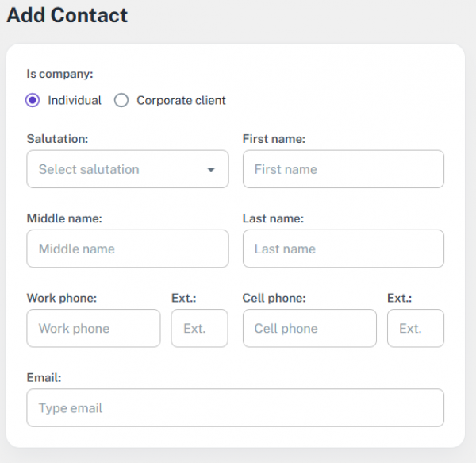Click the 'Salutation:' field label
The width and height of the screenshot is (476, 463).
pos(57,139)
